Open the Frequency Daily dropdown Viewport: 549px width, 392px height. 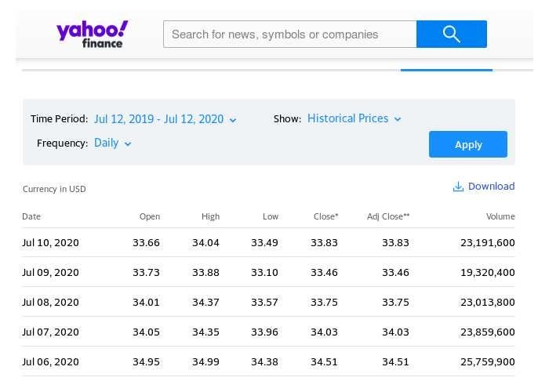(x=112, y=143)
